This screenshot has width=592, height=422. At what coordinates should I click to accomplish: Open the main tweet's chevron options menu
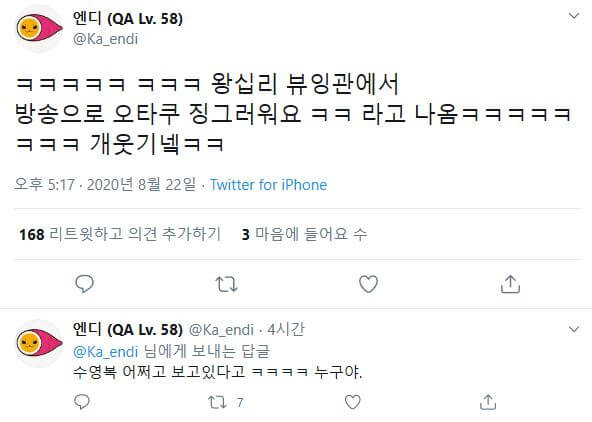point(574,16)
